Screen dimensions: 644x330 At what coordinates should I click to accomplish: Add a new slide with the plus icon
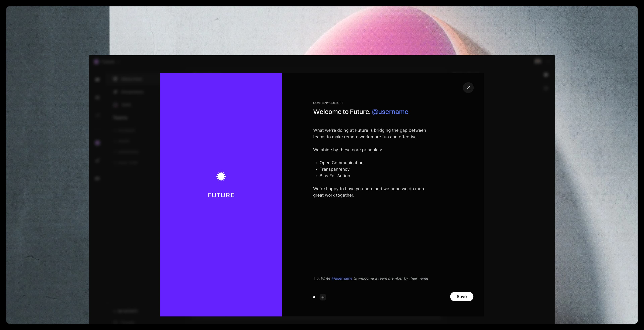323,297
